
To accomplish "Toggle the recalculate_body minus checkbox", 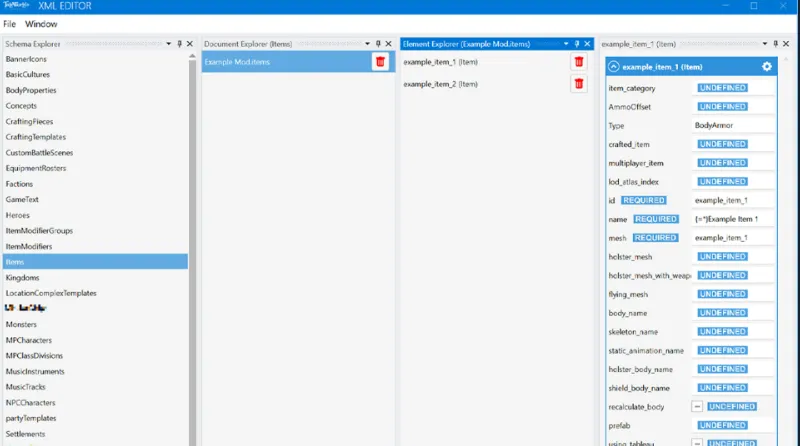I will tap(697, 407).
